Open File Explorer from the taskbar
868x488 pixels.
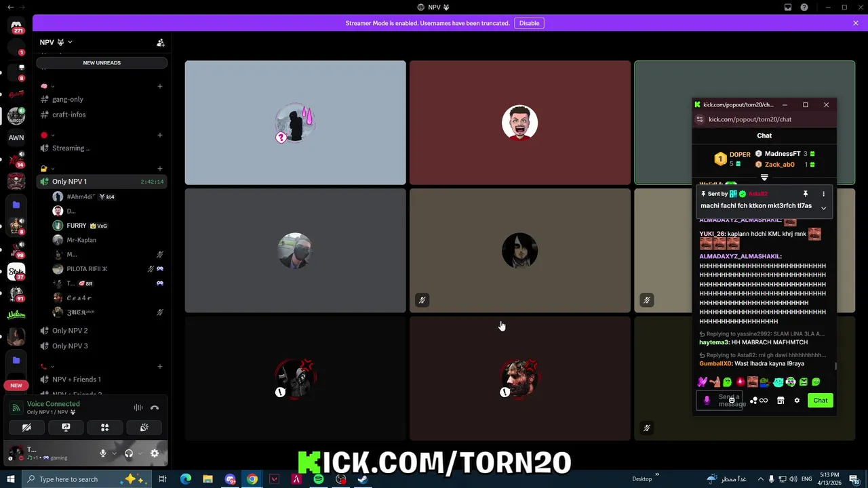click(208, 479)
